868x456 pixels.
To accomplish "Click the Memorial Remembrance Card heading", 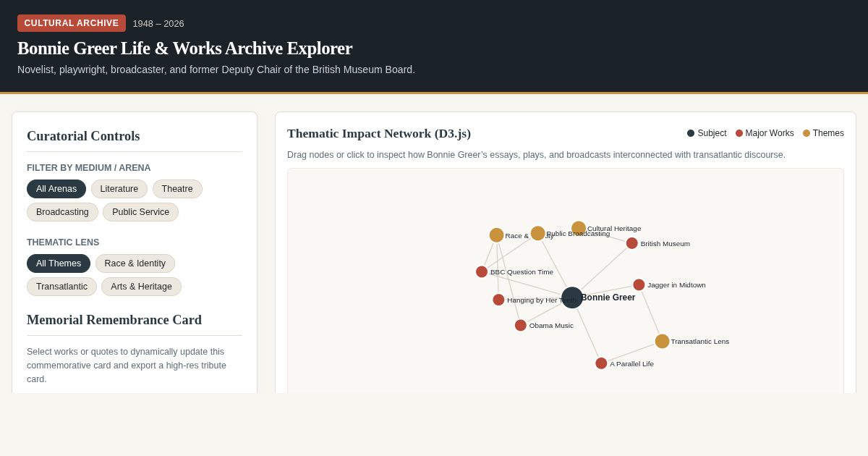I will click(114, 320).
